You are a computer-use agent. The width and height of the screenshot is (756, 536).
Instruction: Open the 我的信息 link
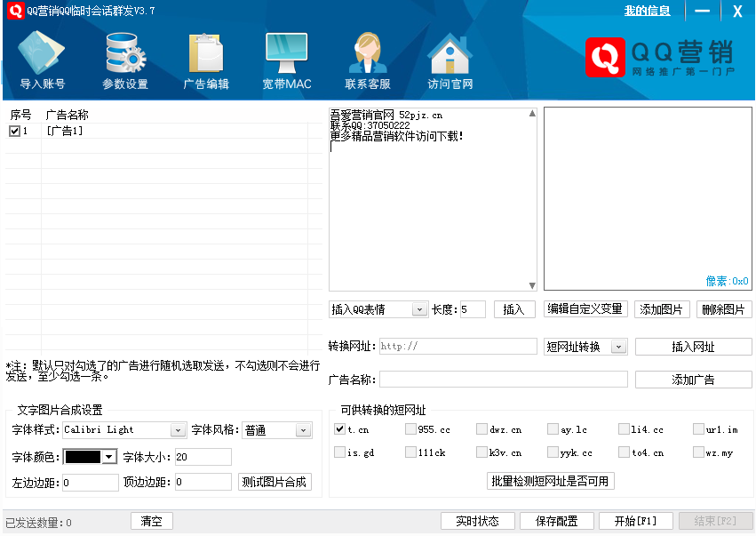pos(647,11)
